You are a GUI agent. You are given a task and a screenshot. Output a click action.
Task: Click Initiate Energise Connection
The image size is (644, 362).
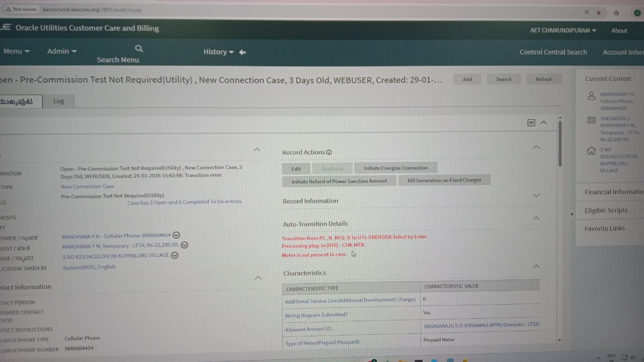[x=396, y=168]
